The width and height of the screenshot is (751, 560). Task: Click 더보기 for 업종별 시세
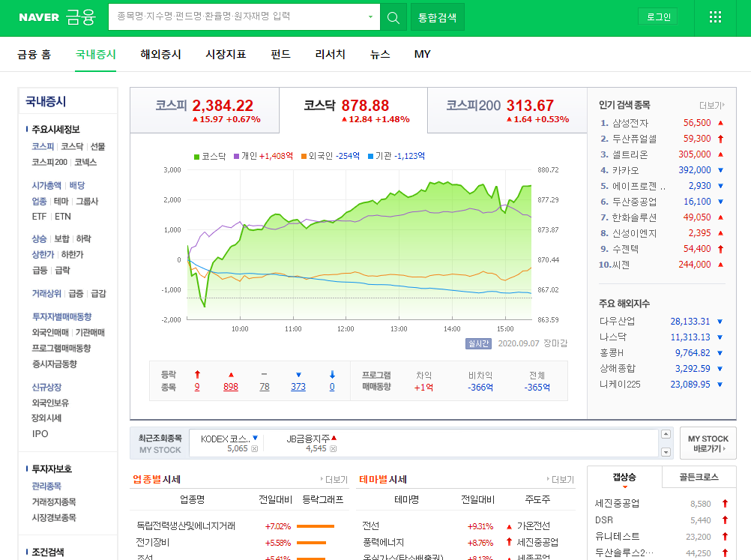click(334, 480)
